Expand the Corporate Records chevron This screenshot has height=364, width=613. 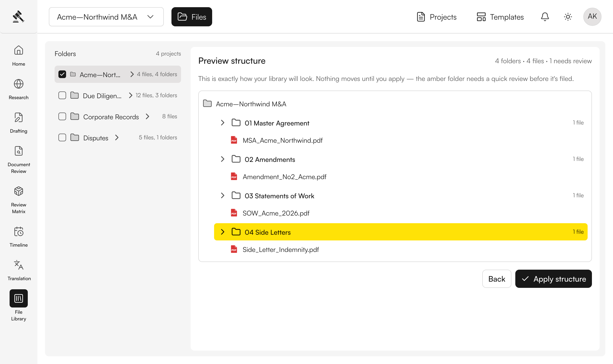tap(147, 116)
